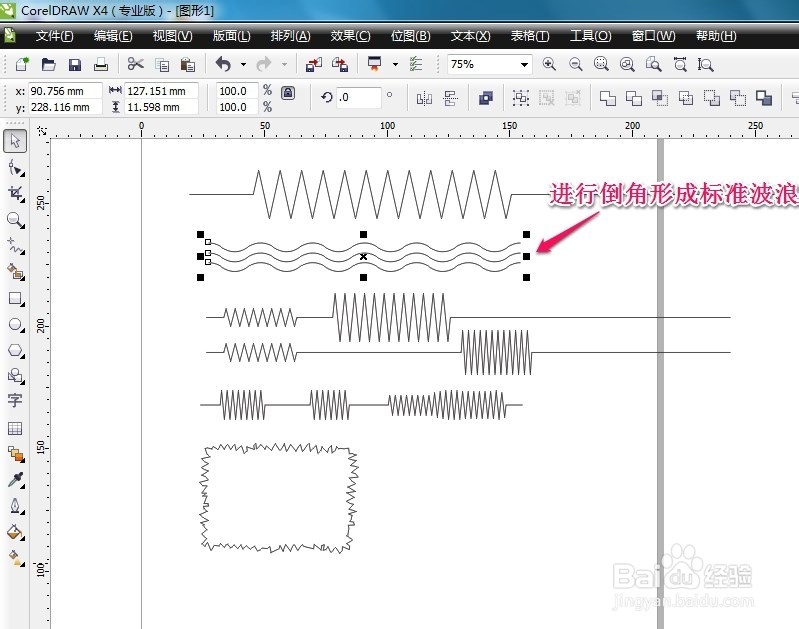799x629 pixels.
Task: Click the Import icon
Action: click(313, 64)
